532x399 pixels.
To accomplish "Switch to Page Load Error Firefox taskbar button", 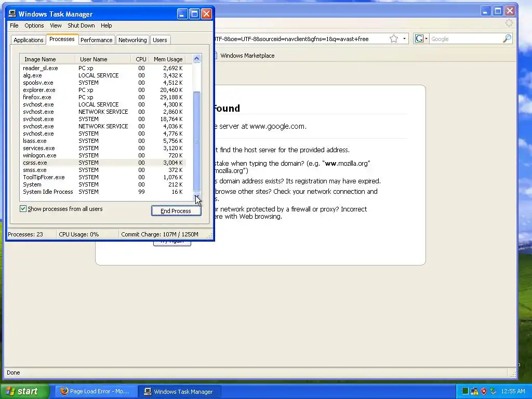I will 96,391.
